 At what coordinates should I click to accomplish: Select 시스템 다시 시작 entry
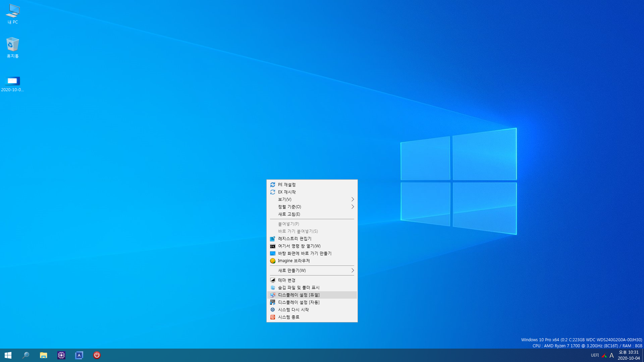point(312,310)
